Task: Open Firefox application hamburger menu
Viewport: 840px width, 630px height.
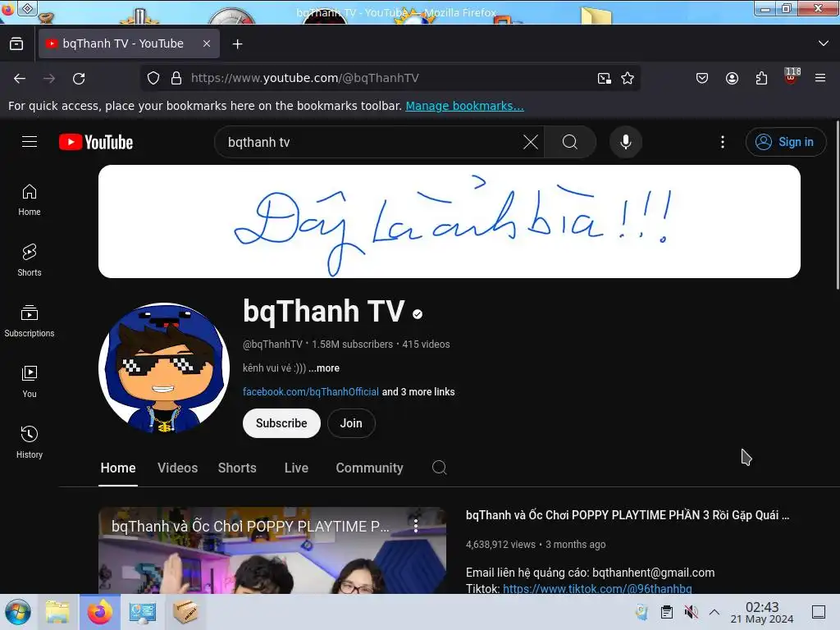Action: pyautogui.click(x=820, y=78)
